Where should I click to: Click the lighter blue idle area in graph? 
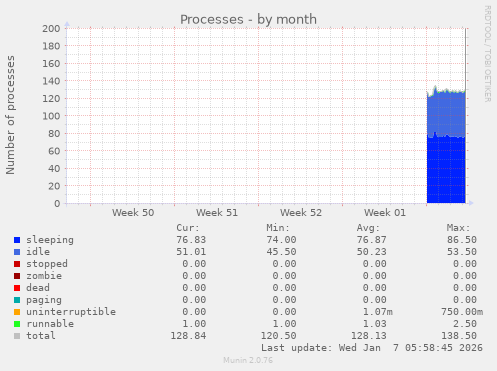click(446, 113)
